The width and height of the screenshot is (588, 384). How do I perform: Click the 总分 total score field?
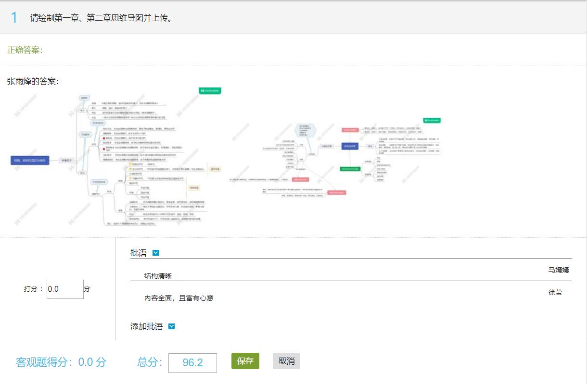[192, 363]
